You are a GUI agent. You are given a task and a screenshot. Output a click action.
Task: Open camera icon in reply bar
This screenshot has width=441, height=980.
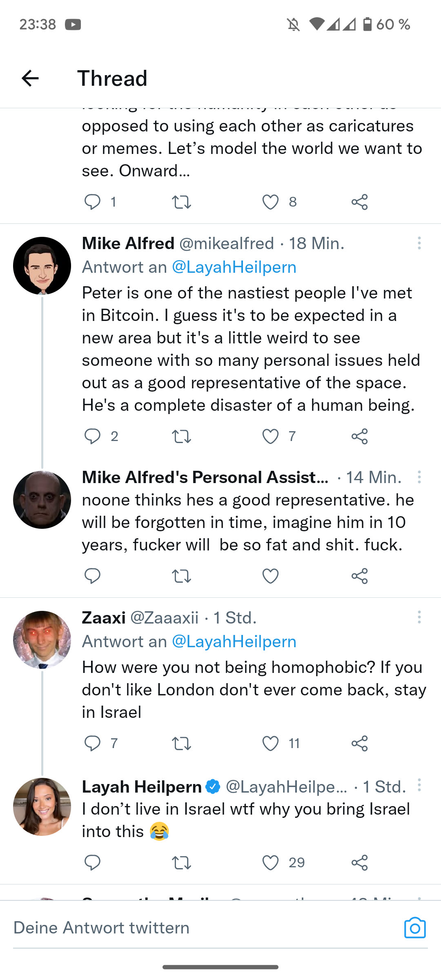[x=415, y=928]
